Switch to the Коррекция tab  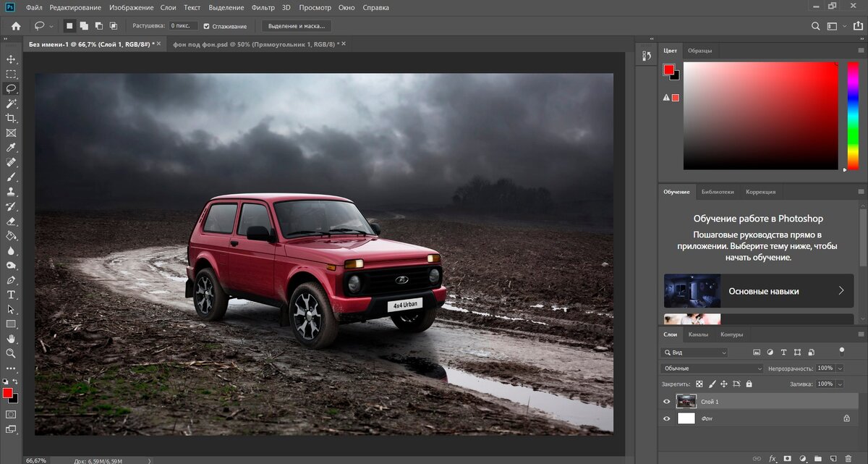pos(760,192)
